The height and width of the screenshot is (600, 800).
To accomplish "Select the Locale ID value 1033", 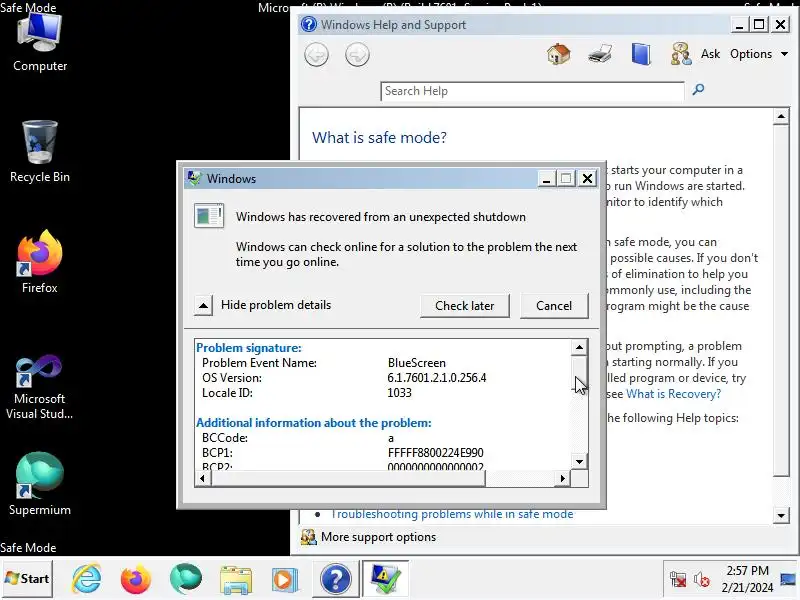I will (x=399, y=393).
